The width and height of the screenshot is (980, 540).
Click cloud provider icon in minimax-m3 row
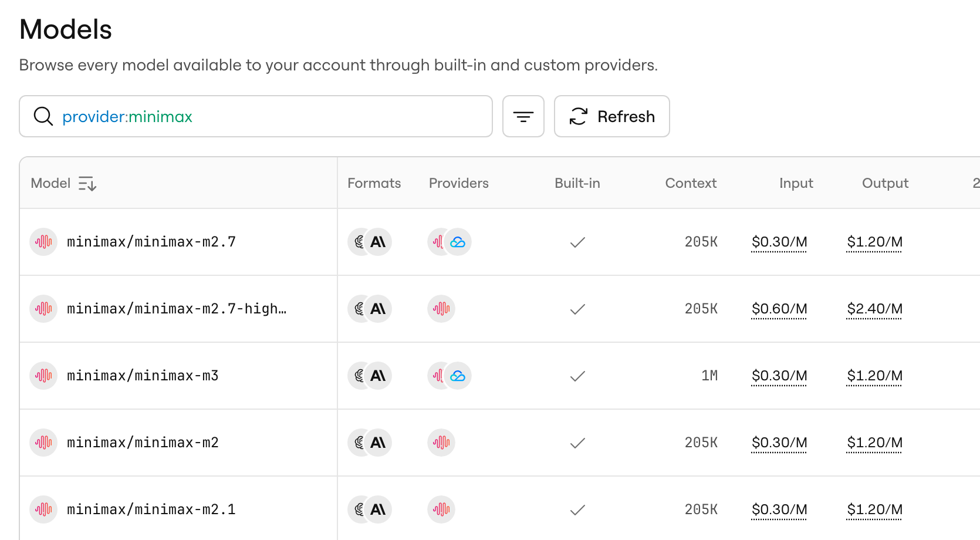(x=458, y=376)
